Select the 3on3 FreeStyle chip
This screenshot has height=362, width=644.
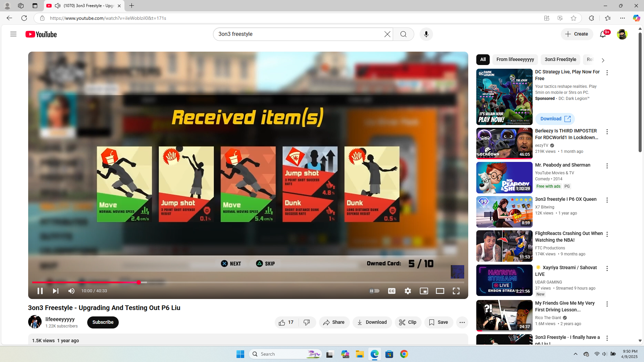(560, 60)
